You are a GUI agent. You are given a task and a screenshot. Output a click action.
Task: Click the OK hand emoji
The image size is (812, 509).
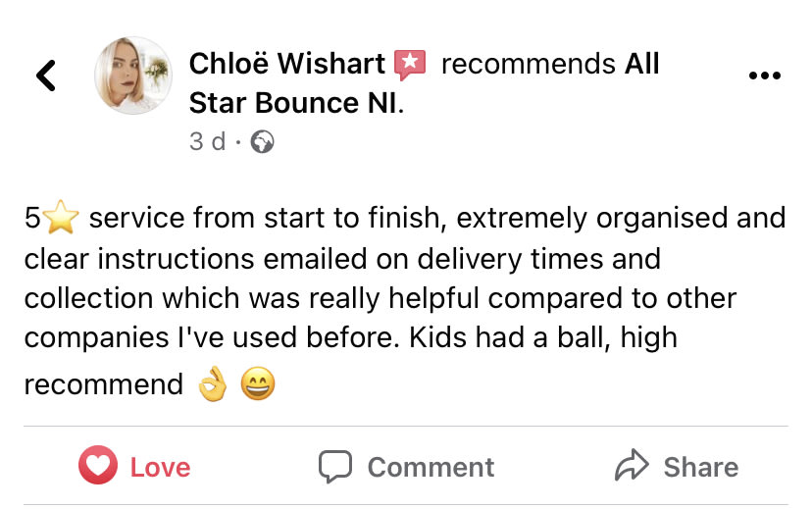pyautogui.click(x=212, y=385)
